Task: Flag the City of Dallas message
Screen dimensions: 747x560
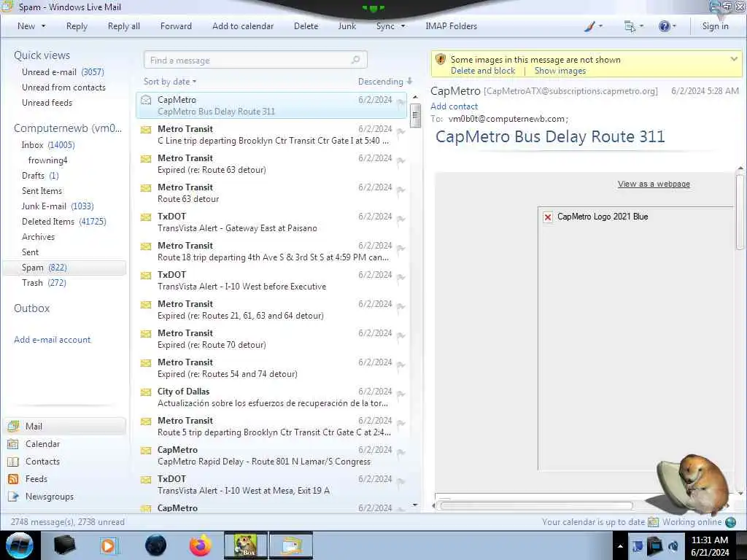Action: 401,394
